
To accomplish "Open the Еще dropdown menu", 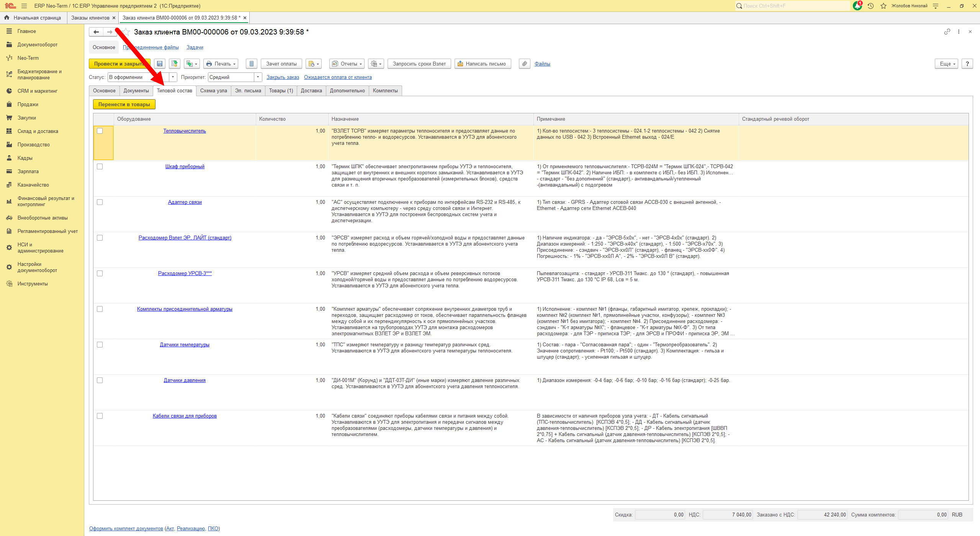I will (946, 64).
